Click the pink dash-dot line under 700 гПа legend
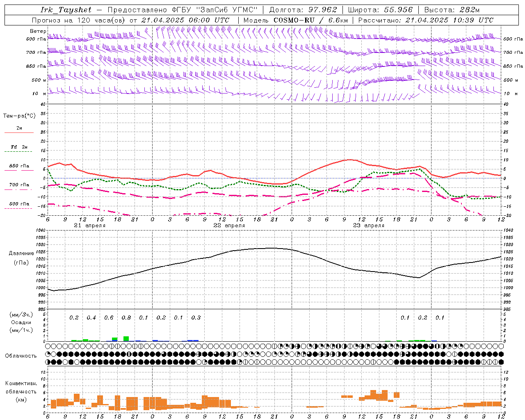Viewport: 525px width, 420px height. (18, 189)
